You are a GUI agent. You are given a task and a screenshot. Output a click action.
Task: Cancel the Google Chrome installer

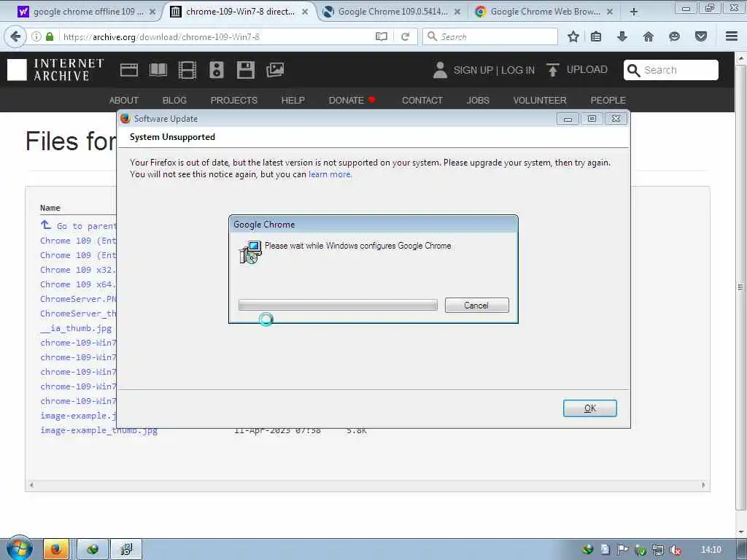click(476, 306)
